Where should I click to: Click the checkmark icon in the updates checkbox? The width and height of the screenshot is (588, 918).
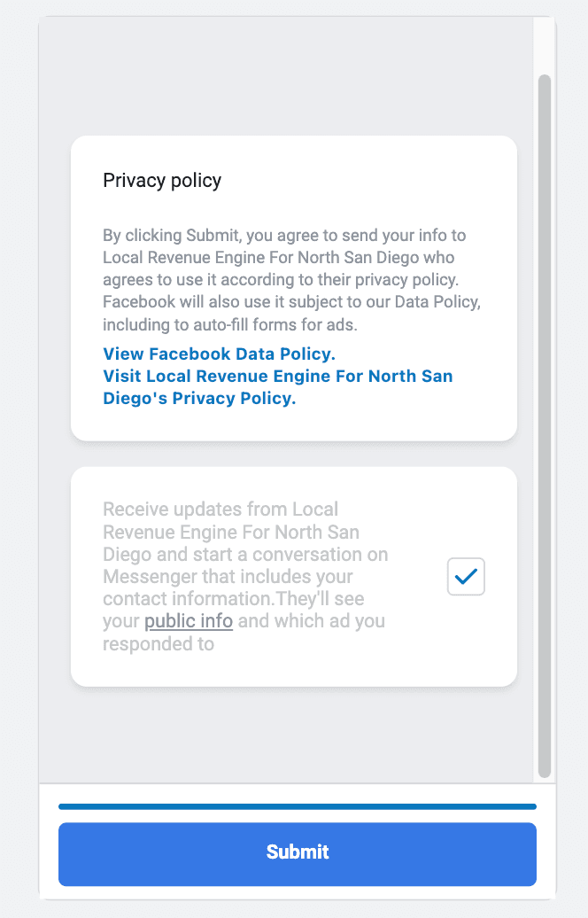click(x=465, y=576)
